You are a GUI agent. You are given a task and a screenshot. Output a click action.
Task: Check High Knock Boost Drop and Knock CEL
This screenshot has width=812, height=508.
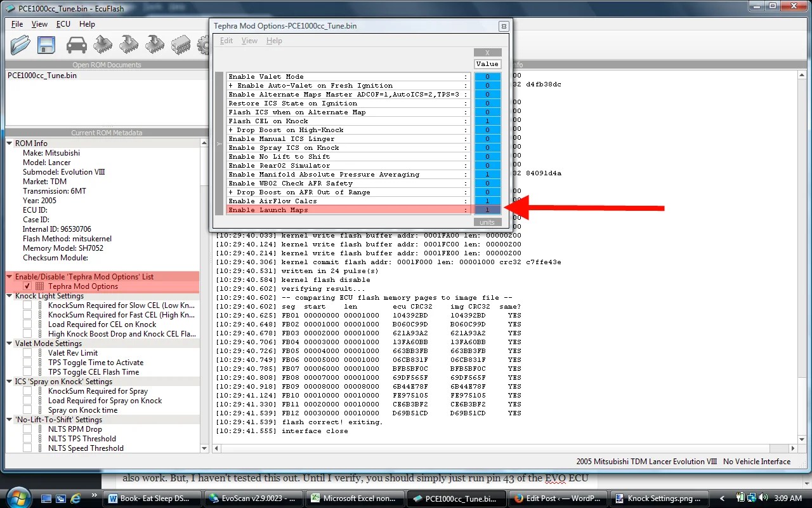(27, 334)
